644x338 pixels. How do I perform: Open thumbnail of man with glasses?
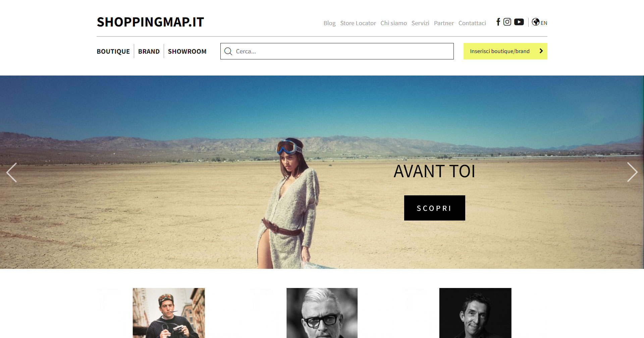pos(322,313)
